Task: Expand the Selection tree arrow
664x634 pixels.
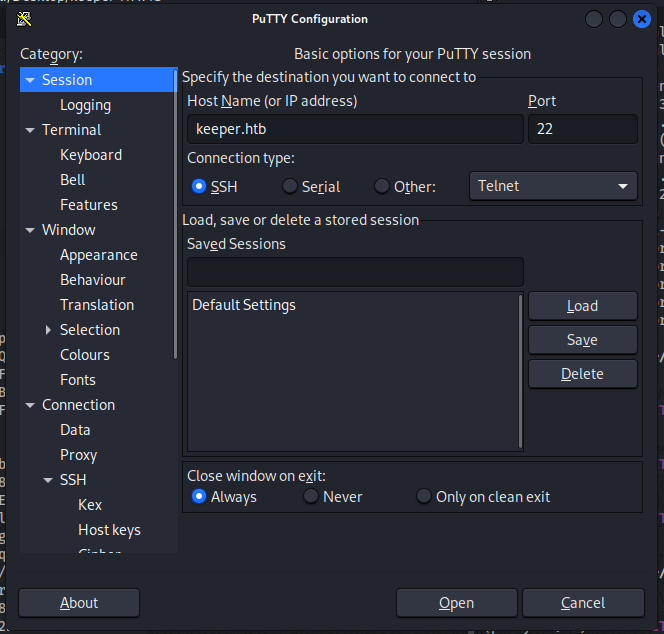Action: pyautogui.click(x=48, y=330)
